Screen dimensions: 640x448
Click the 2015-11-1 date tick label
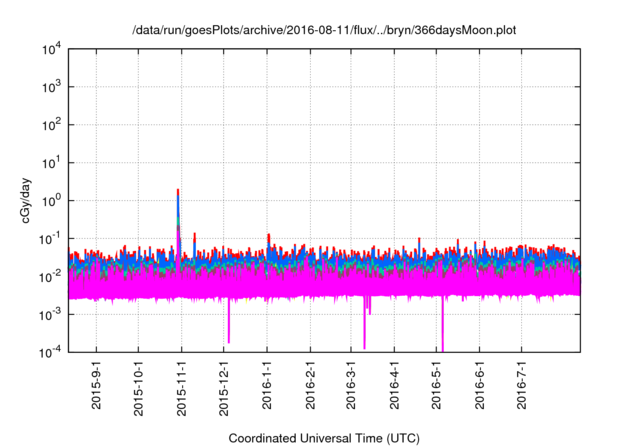[x=182, y=387]
